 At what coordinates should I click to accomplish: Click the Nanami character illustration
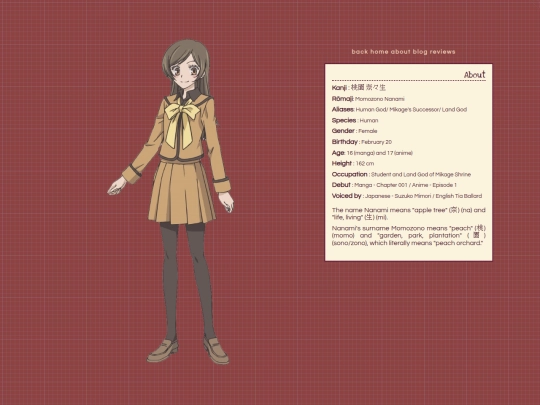click(x=172, y=201)
